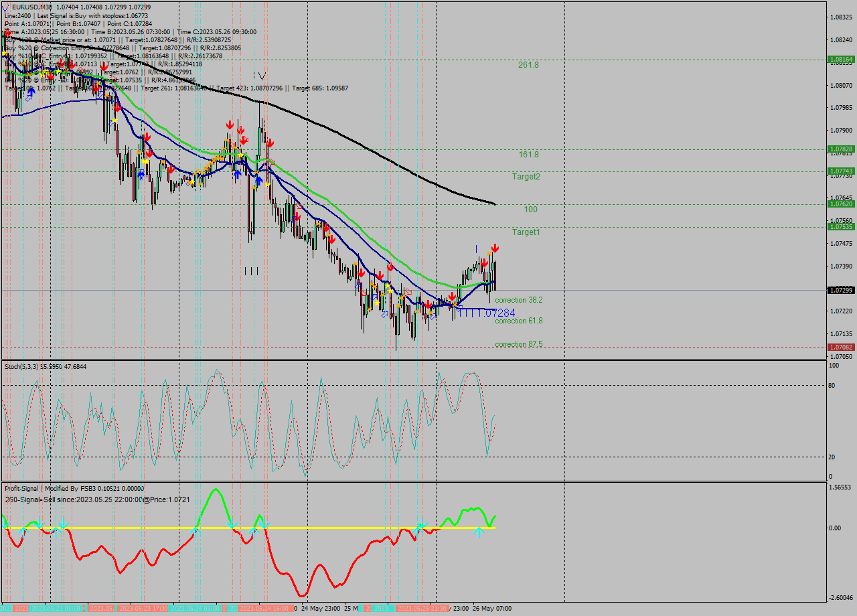Click the rightmost red down arrow on the chart
The image size is (857, 616).
(x=494, y=248)
